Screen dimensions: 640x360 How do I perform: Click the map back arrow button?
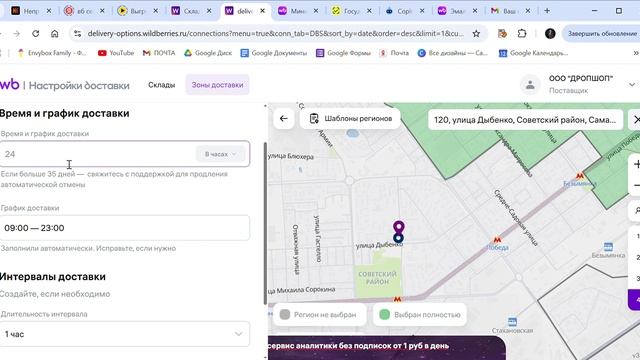[283, 119]
